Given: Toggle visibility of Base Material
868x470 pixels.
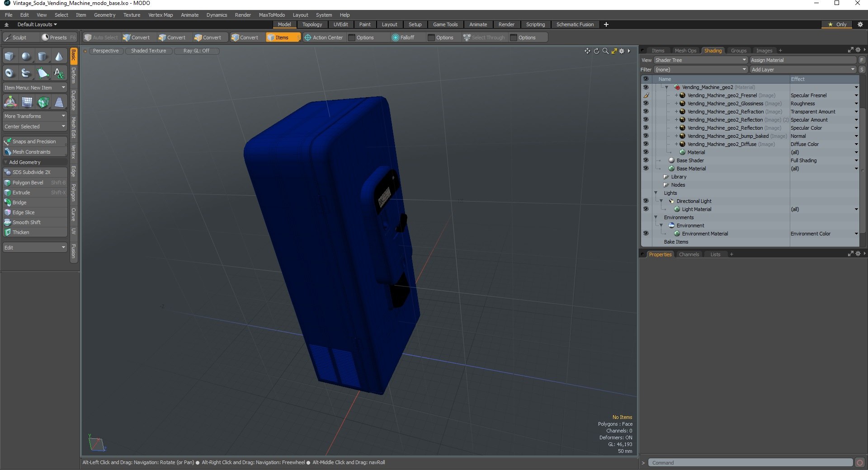Looking at the screenshot, I should point(646,169).
